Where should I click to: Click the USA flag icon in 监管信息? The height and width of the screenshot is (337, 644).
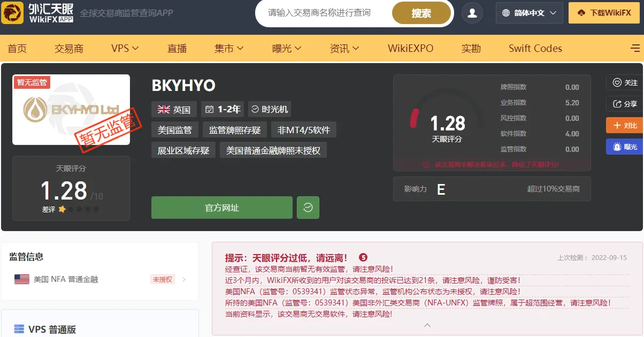click(22, 279)
